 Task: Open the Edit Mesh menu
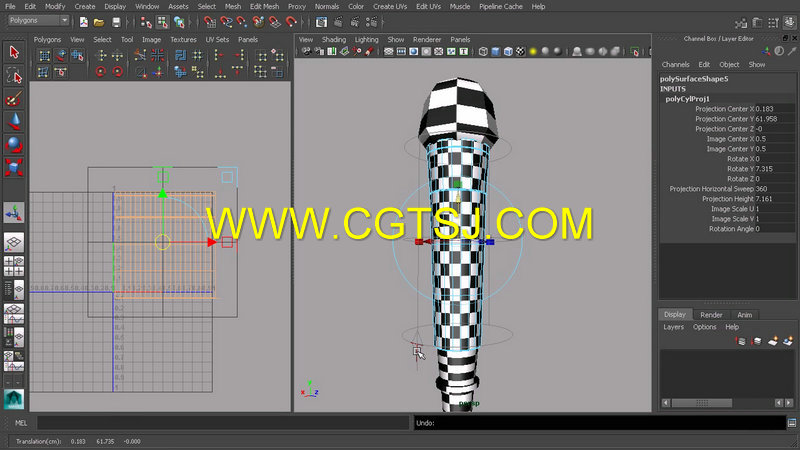pyautogui.click(x=264, y=7)
